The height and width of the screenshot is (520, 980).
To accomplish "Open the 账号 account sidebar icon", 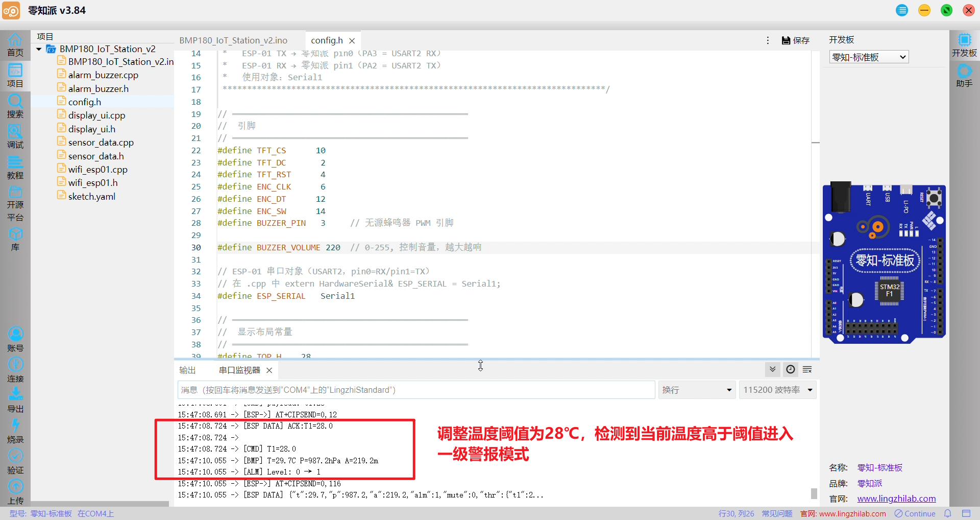I will pyautogui.click(x=15, y=340).
